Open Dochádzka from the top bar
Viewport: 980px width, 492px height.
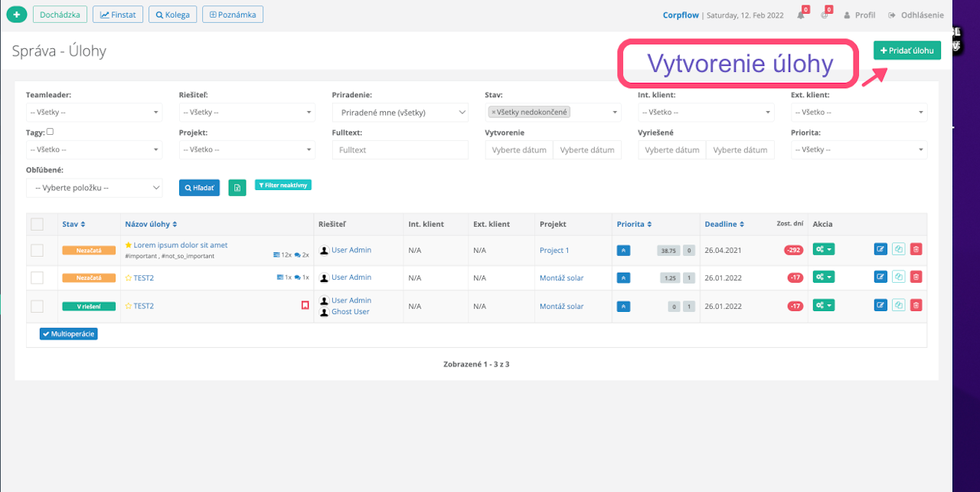click(60, 14)
